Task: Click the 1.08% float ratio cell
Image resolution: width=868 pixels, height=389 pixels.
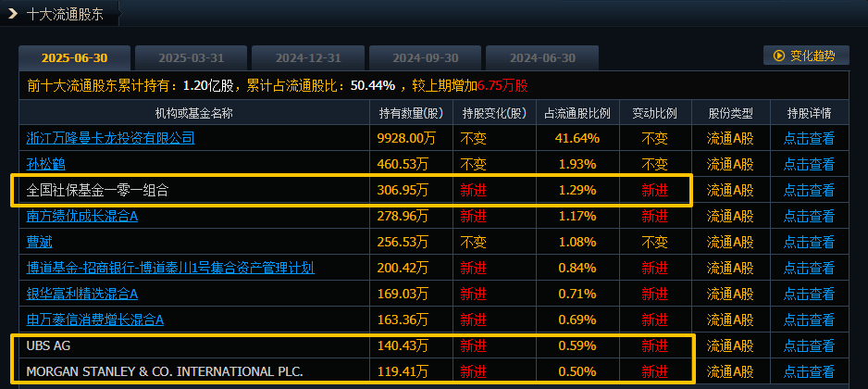Action: 577,242
